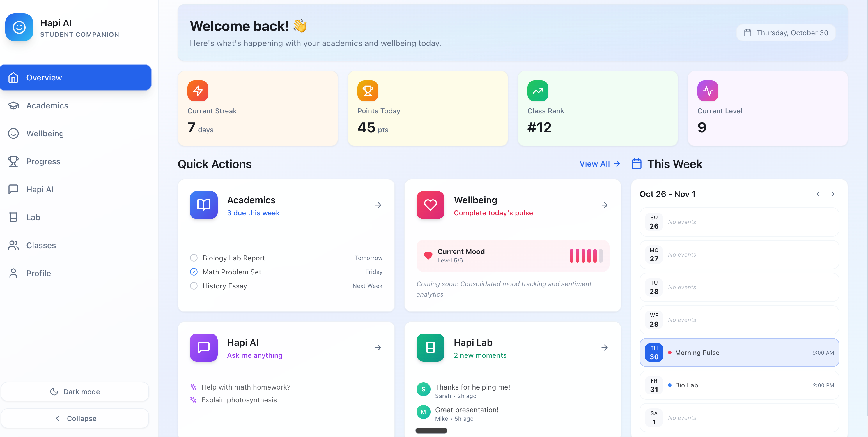Click the Current Mood level bars
This screenshot has width=868, height=437.
click(x=586, y=256)
